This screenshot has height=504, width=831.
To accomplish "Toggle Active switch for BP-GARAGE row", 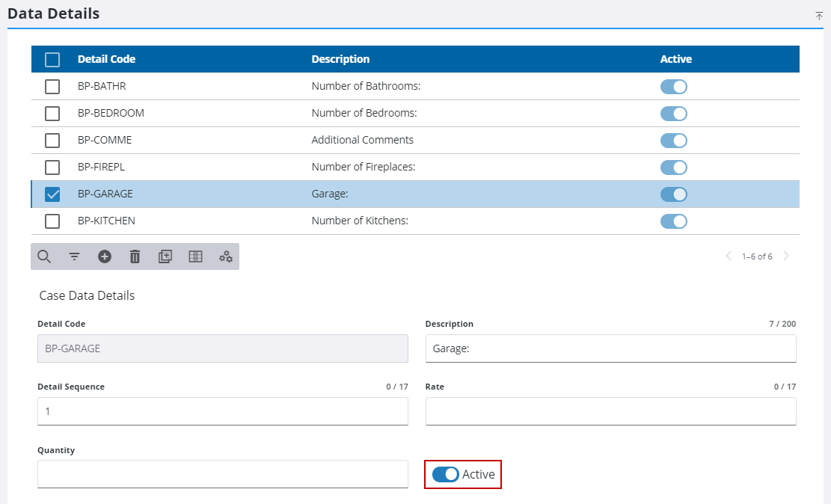I will [674, 194].
